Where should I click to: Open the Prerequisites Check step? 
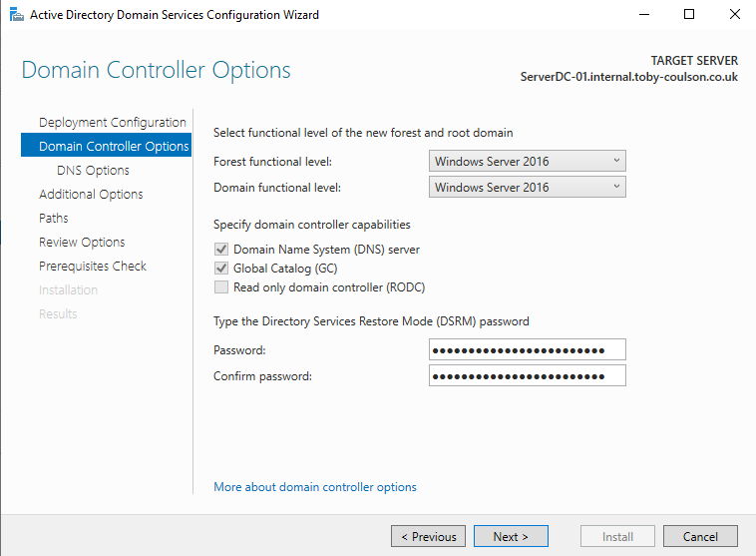(93, 266)
